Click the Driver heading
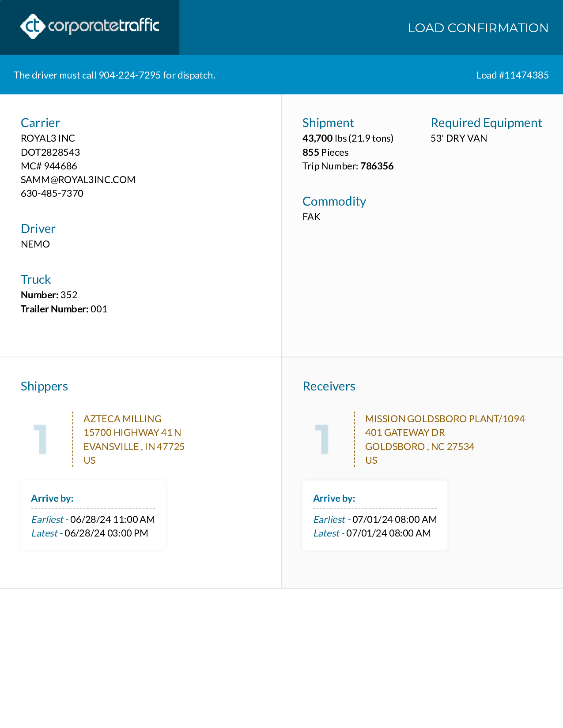563x728 pixels. 38,229
